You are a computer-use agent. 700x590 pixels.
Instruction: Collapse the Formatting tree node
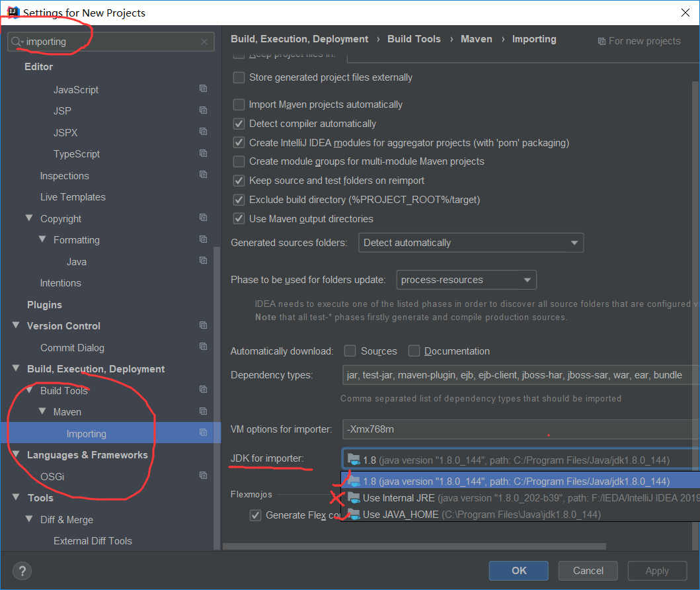[42, 239]
